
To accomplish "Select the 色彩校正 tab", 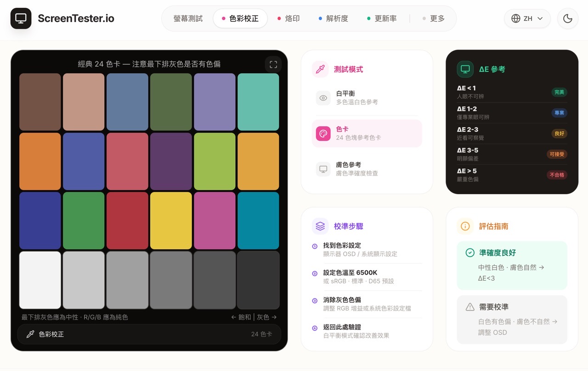I will (x=240, y=18).
